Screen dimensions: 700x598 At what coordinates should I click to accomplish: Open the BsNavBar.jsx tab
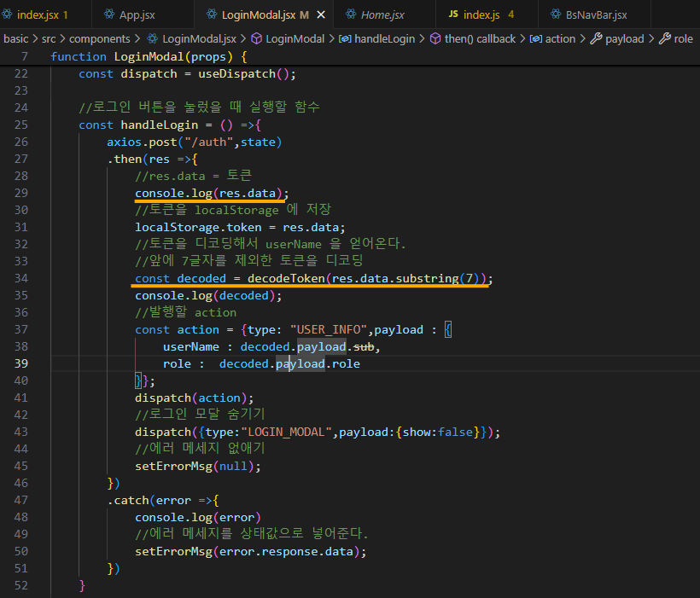(x=596, y=15)
